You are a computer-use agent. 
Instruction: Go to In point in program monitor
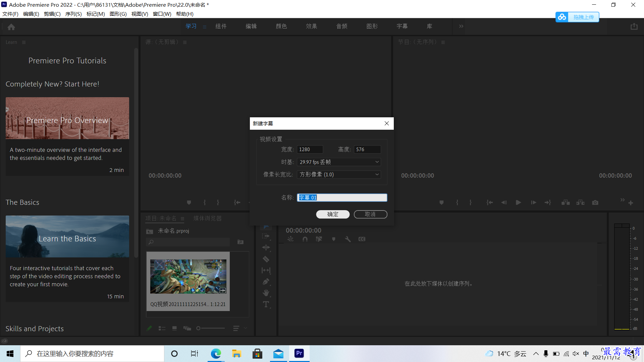(x=490, y=202)
